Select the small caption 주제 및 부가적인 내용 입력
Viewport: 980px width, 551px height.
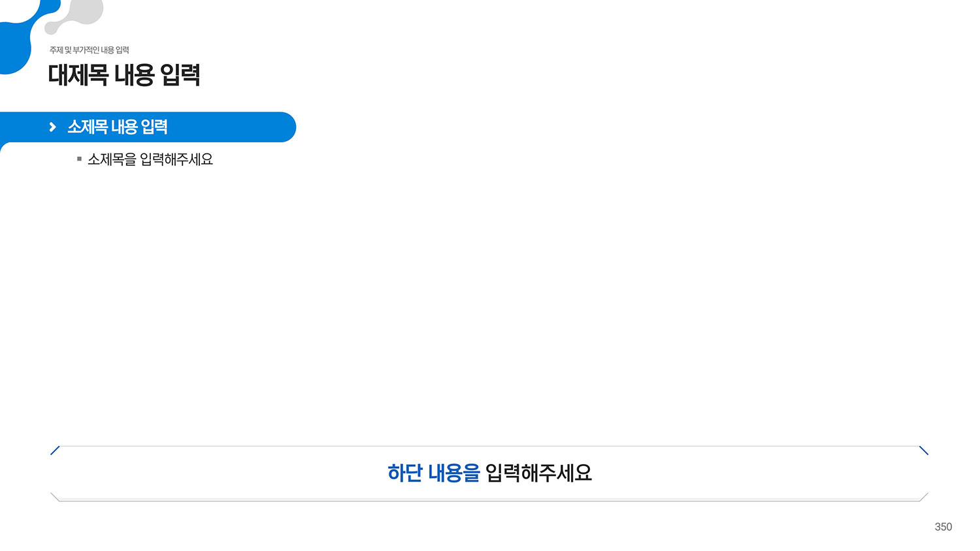tap(90, 50)
